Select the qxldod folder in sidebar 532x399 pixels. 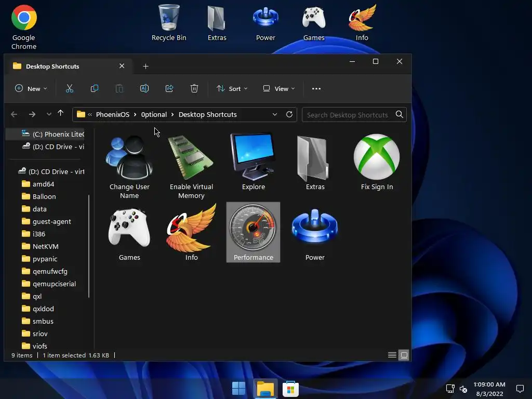pos(37,309)
